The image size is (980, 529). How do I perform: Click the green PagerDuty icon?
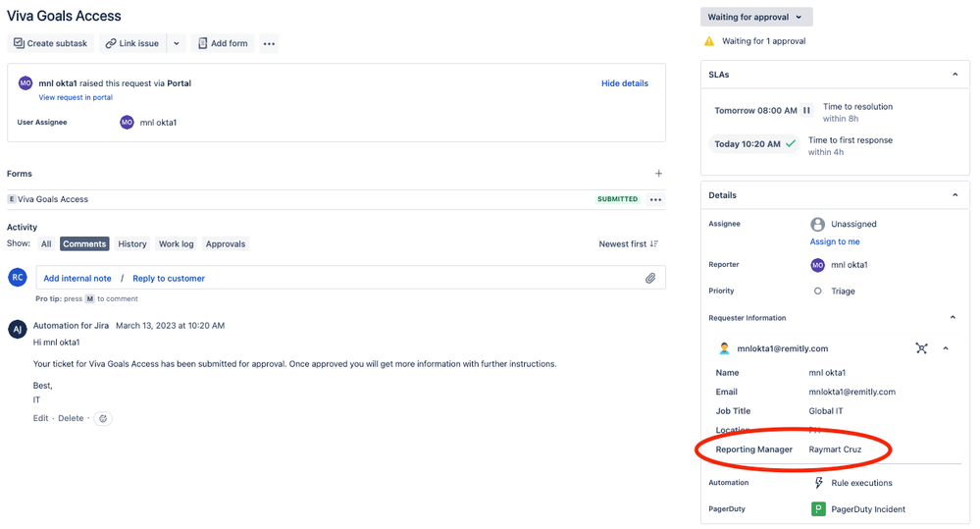tap(818, 509)
